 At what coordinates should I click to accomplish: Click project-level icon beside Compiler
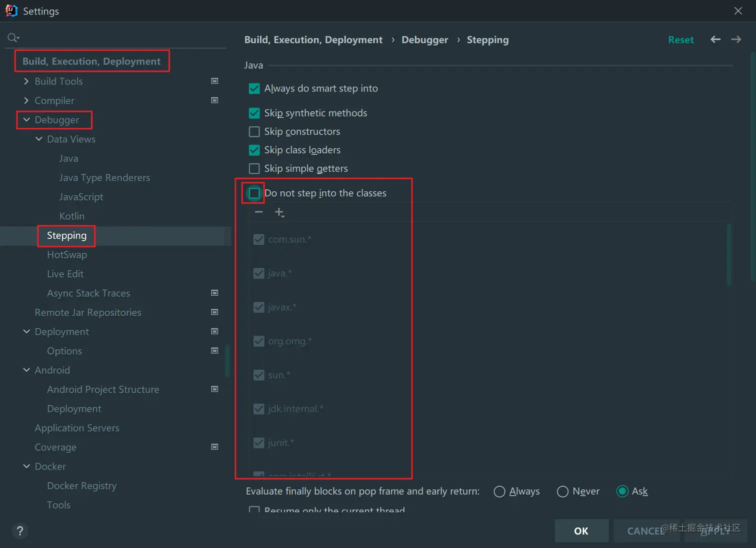click(x=214, y=100)
